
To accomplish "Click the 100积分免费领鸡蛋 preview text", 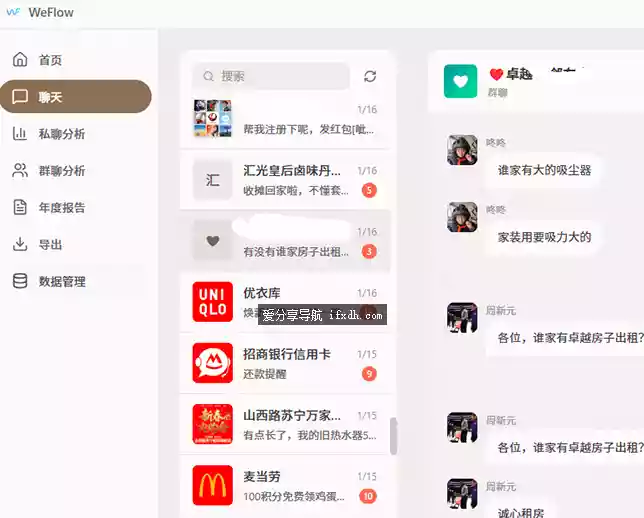I will point(294,497).
